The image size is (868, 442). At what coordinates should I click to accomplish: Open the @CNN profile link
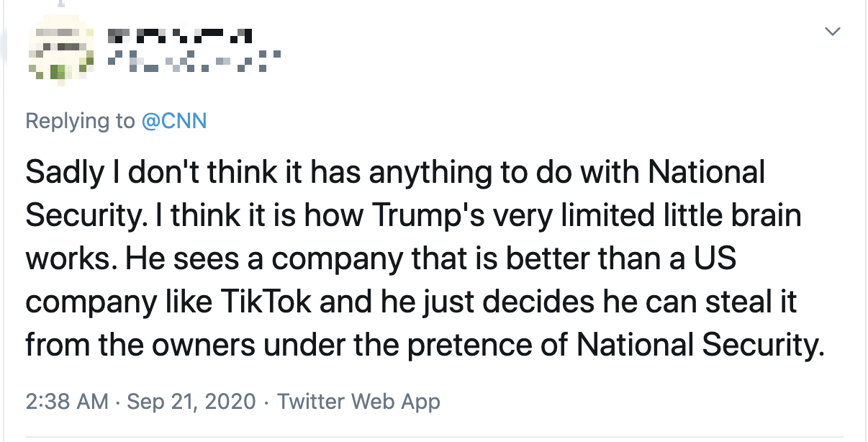point(173,120)
